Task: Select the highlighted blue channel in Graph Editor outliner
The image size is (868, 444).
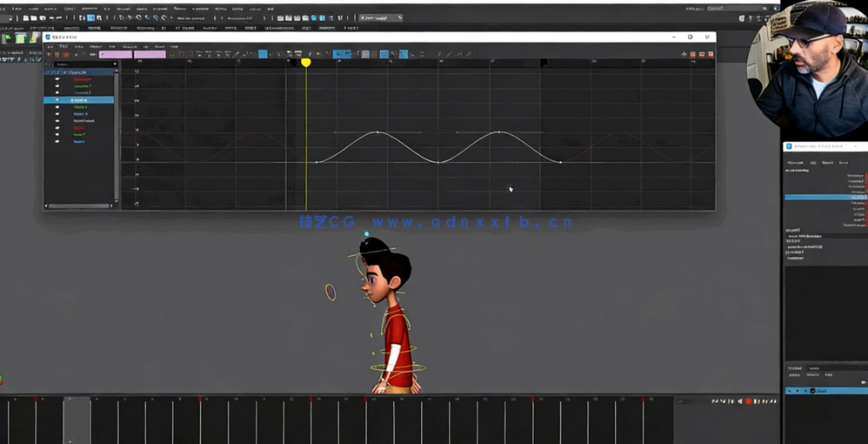Action: point(78,100)
